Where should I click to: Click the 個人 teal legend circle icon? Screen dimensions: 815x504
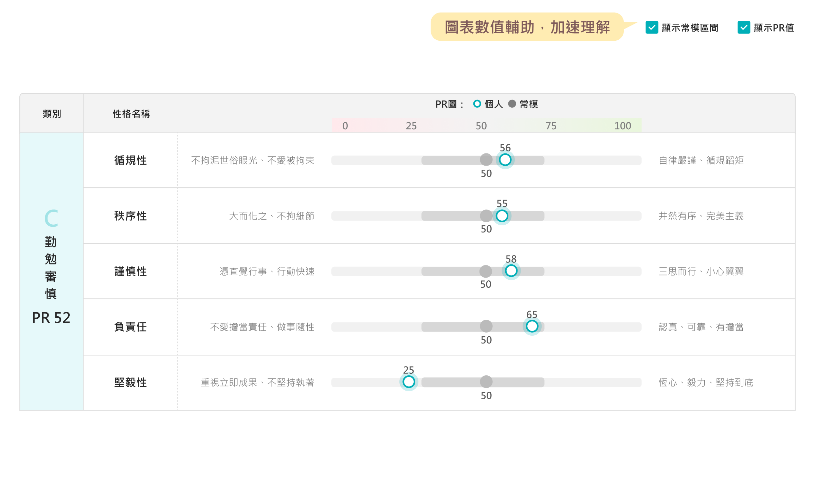coord(477,104)
